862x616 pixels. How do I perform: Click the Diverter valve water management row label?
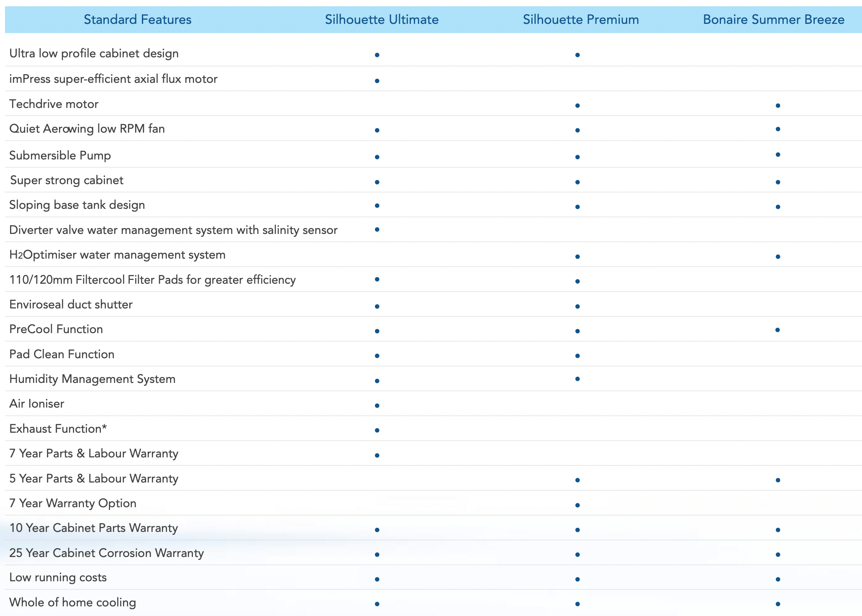pyautogui.click(x=173, y=230)
